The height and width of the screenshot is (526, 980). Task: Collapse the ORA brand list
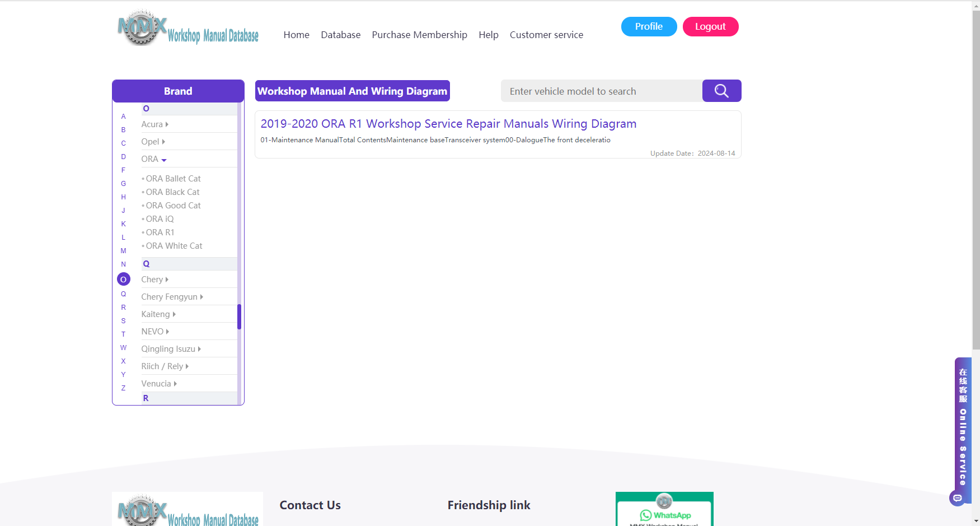[154, 159]
